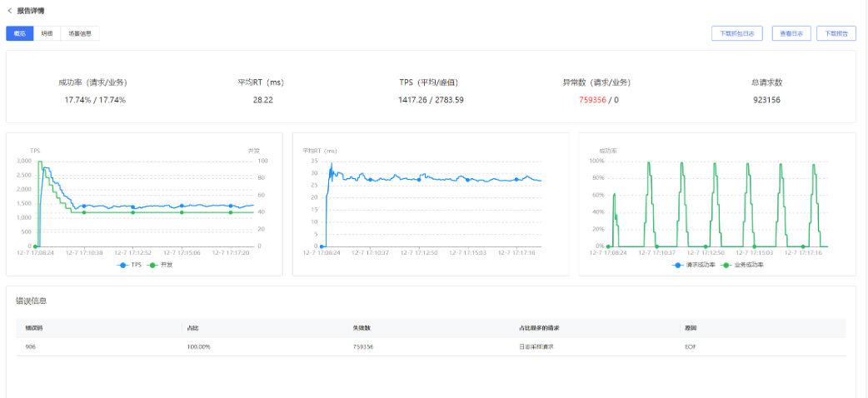Click the 原因 column header
868x398 pixels.
coord(689,328)
